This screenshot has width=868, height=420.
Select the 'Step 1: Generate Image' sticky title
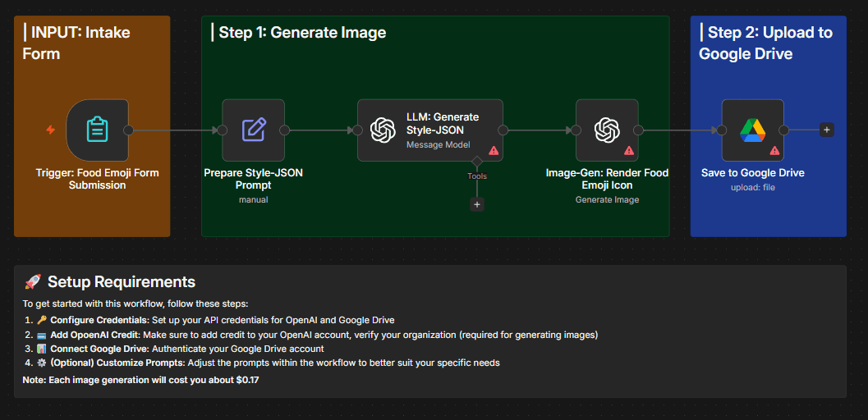point(299,33)
